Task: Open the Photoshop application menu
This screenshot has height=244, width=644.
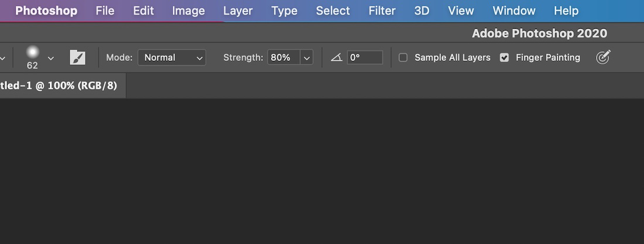Action: [46, 11]
